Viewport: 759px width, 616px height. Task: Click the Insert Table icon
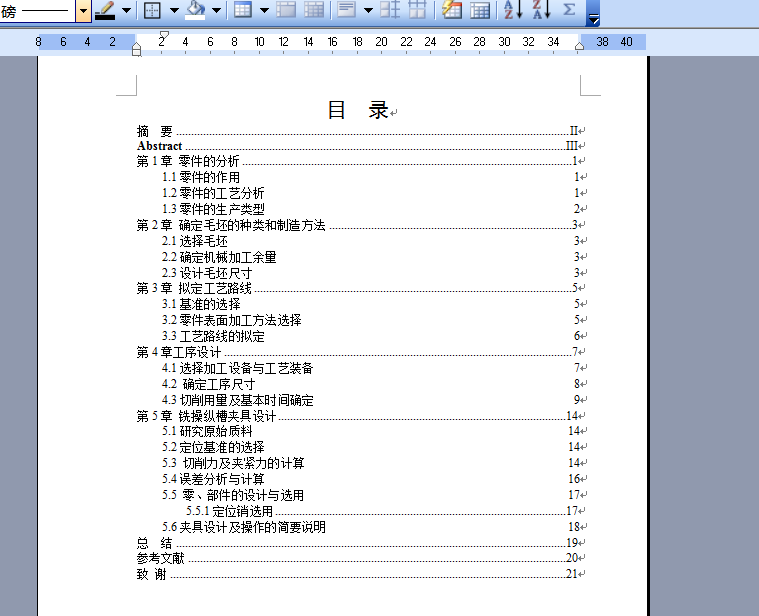click(x=243, y=10)
